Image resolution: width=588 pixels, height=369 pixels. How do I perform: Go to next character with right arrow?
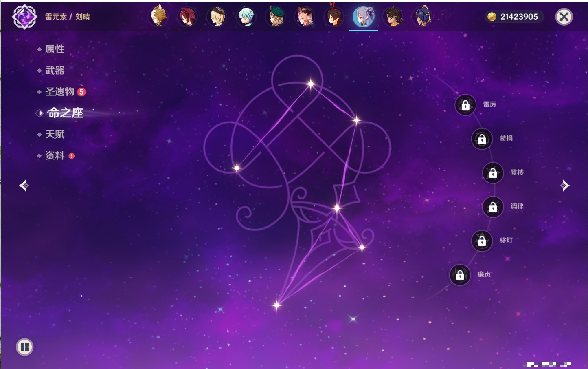click(564, 186)
